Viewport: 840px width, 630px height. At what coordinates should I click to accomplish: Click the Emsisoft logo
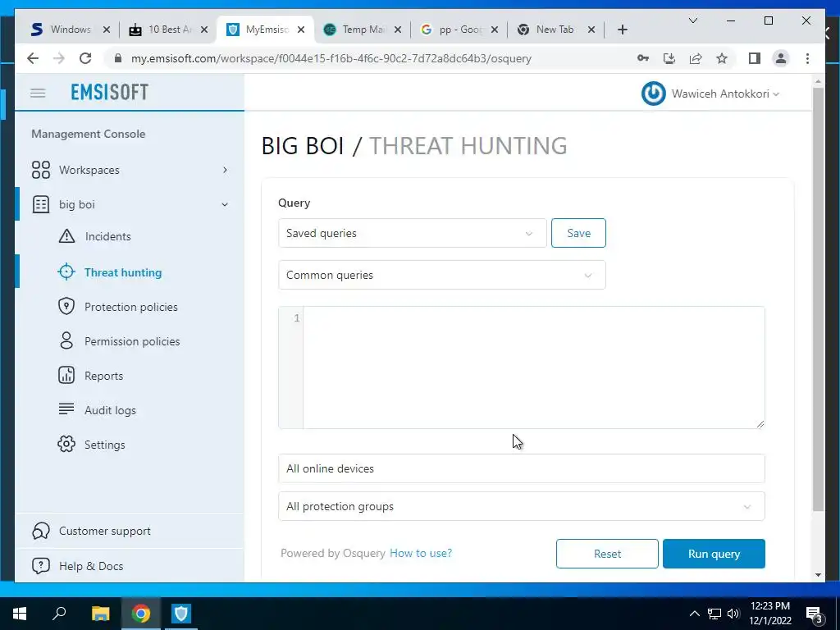tap(109, 92)
